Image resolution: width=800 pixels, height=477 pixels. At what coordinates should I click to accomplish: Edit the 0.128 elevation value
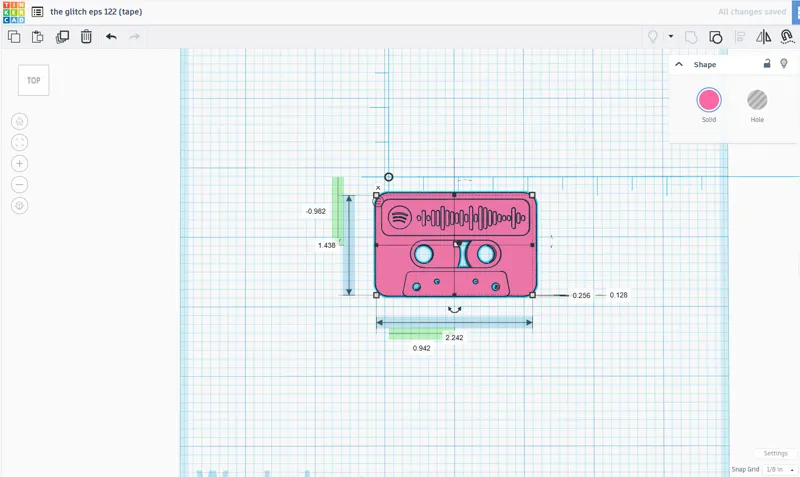tap(618, 295)
